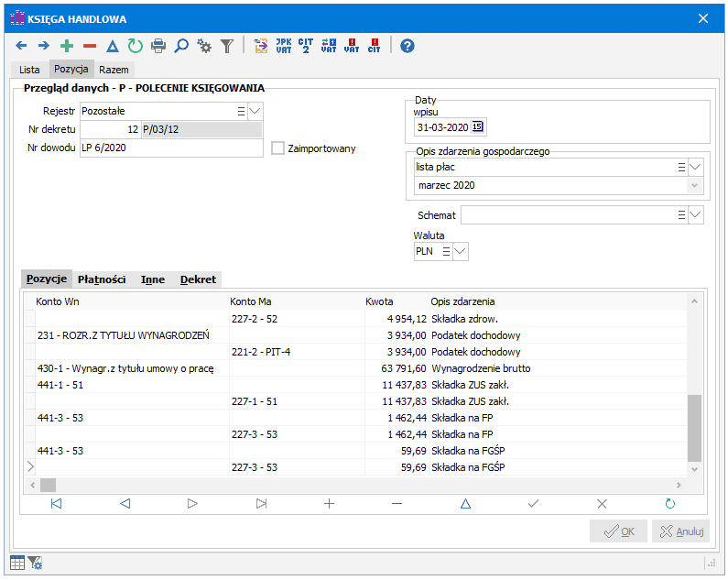Click in the Nr dowodu field
Image resolution: width=728 pixels, height=580 pixels.
click(x=171, y=148)
